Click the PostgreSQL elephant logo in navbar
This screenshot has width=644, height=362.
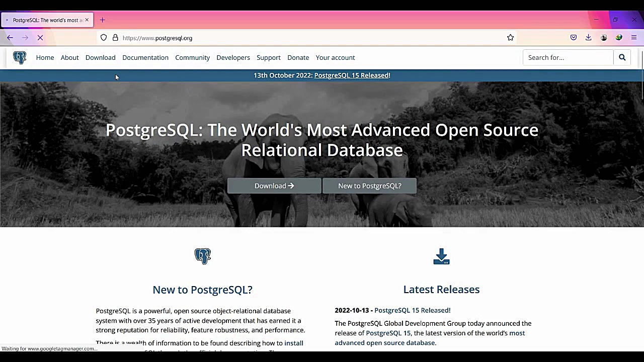pos(19,57)
